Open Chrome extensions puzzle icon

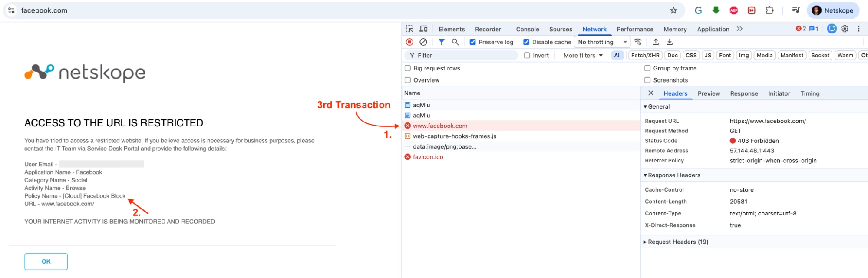tap(769, 10)
